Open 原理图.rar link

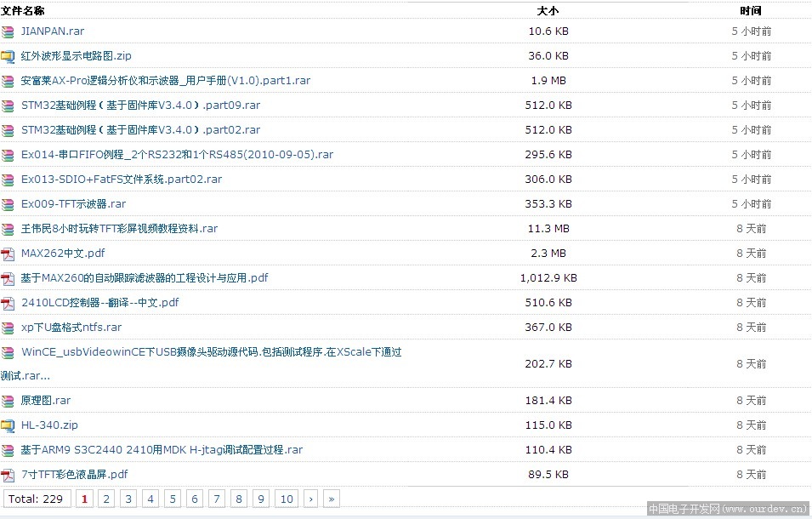[46, 401]
